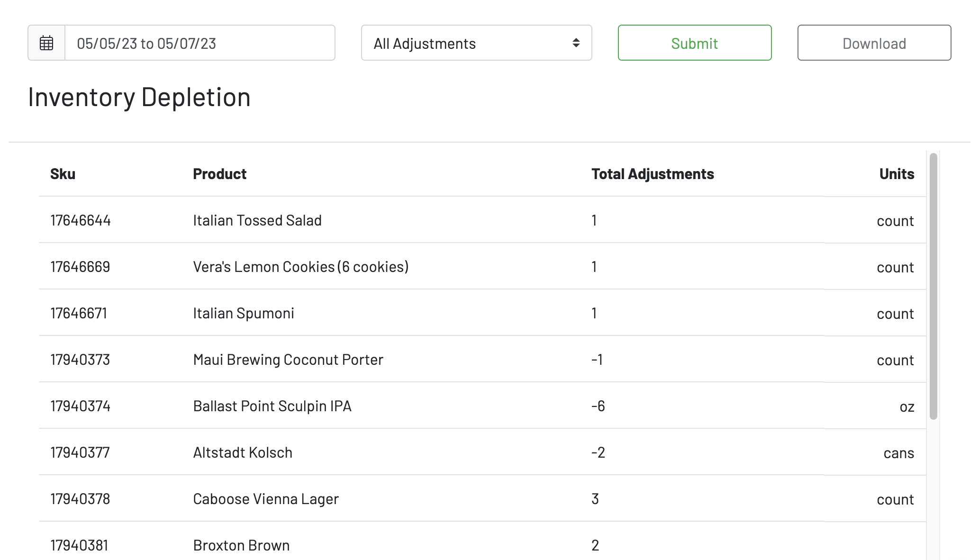Click the date range input field
The width and height of the screenshot is (979, 560).
199,43
